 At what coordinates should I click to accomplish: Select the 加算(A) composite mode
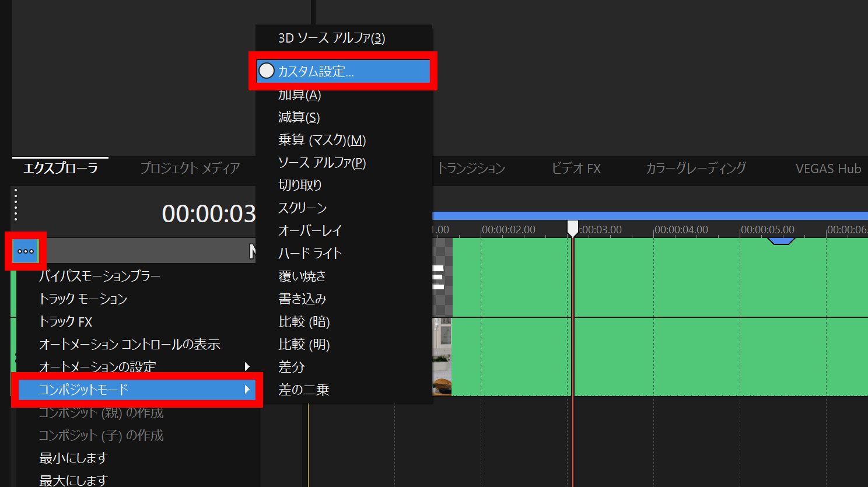tap(299, 94)
